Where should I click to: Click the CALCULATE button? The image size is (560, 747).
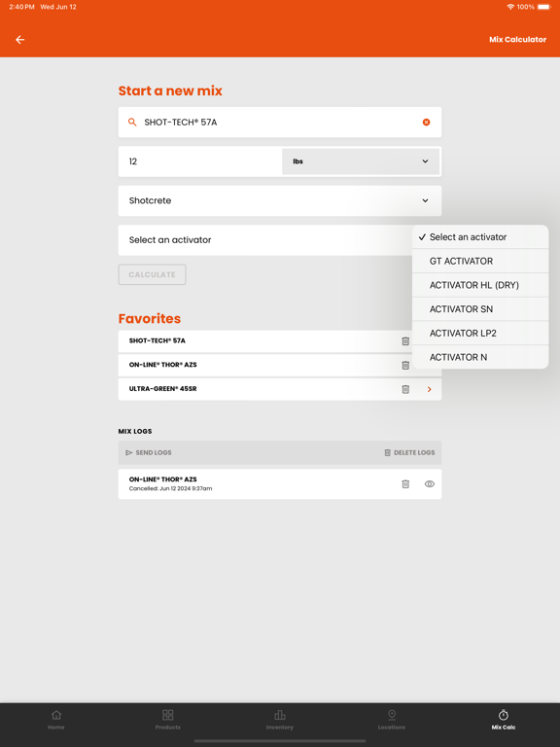pyautogui.click(x=152, y=274)
